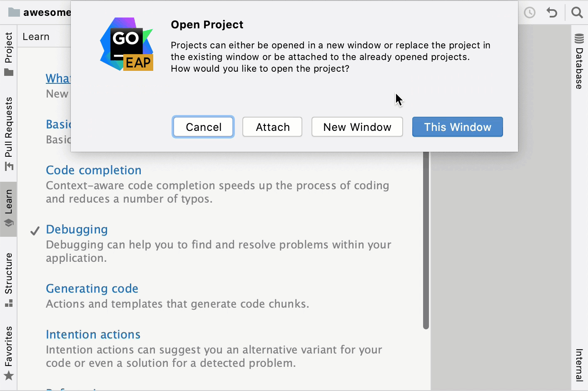Choose Attach to open the project
588x391 pixels.
[x=272, y=127]
